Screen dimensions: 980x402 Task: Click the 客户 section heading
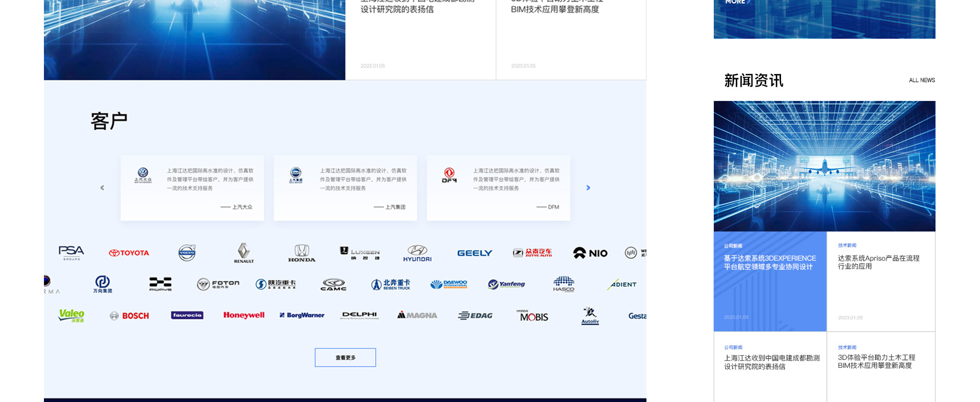[x=109, y=121]
